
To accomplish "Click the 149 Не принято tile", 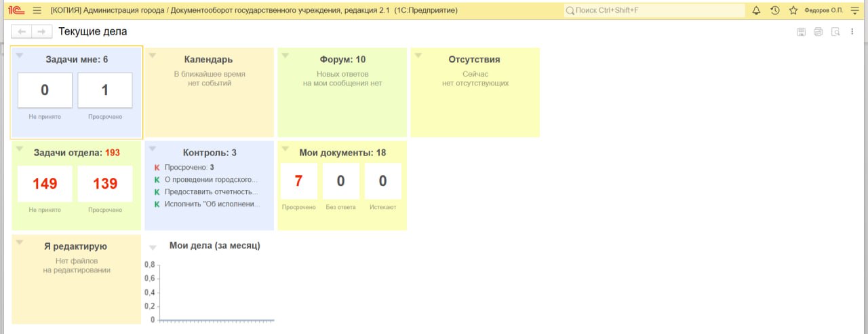I will (45, 183).
